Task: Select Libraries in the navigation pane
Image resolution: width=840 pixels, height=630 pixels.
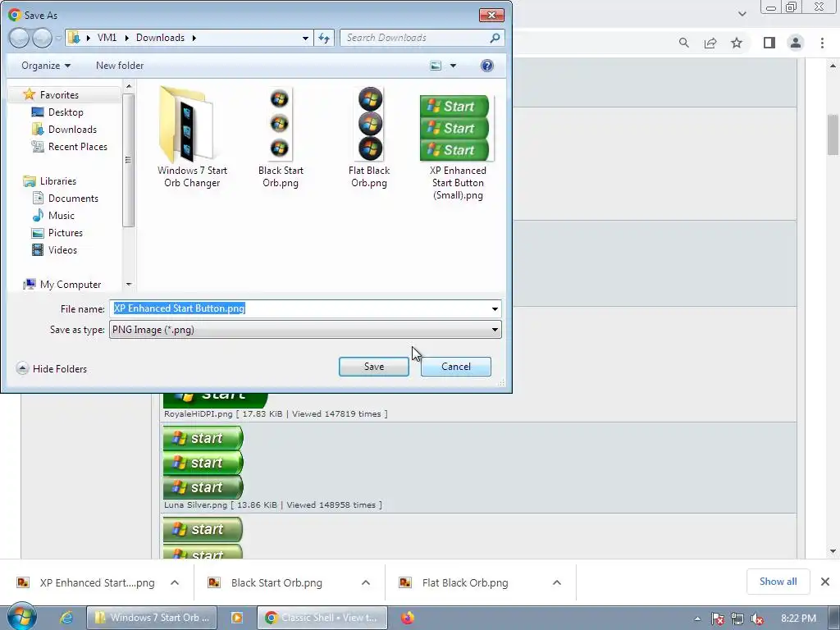Action: (58, 181)
